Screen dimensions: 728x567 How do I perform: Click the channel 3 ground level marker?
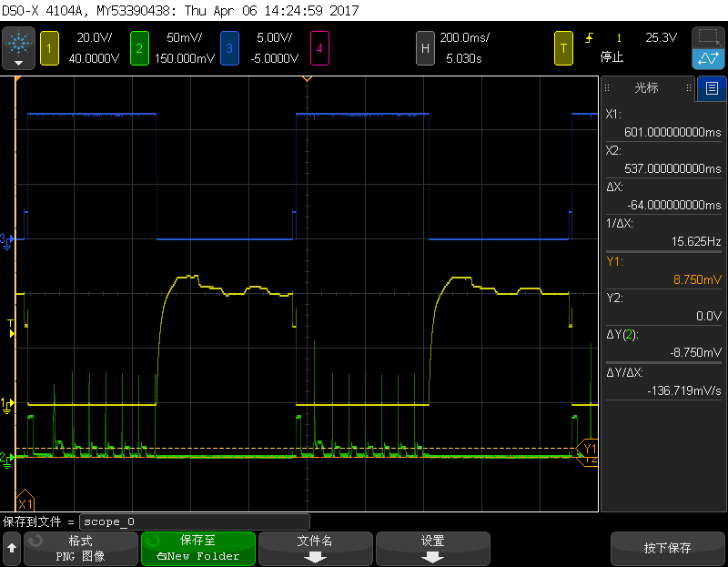click(x=7, y=240)
